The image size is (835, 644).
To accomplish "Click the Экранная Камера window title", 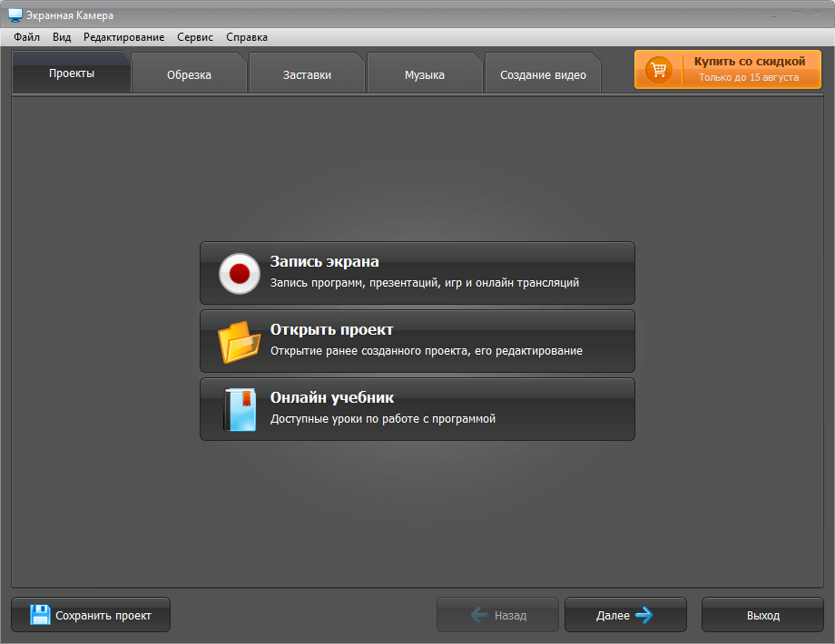I will 70,15.
